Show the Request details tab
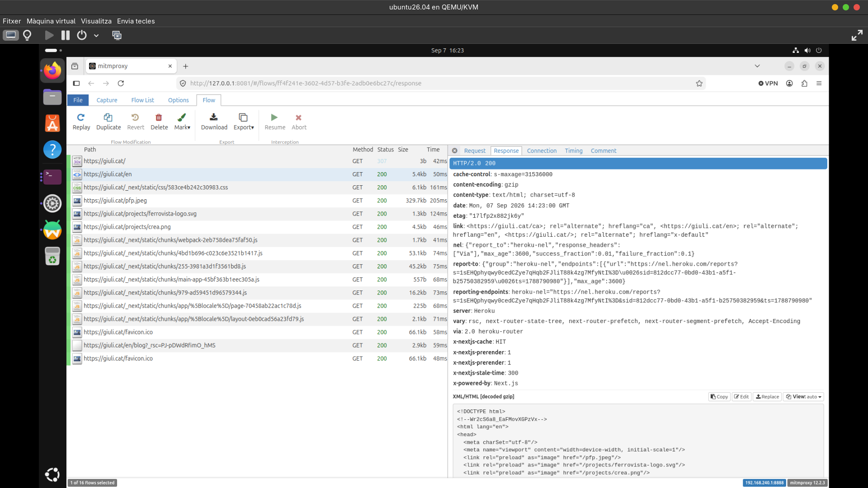Image resolution: width=868 pixels, height=488 pixels. pyautogui.click(x=475, y=151)
